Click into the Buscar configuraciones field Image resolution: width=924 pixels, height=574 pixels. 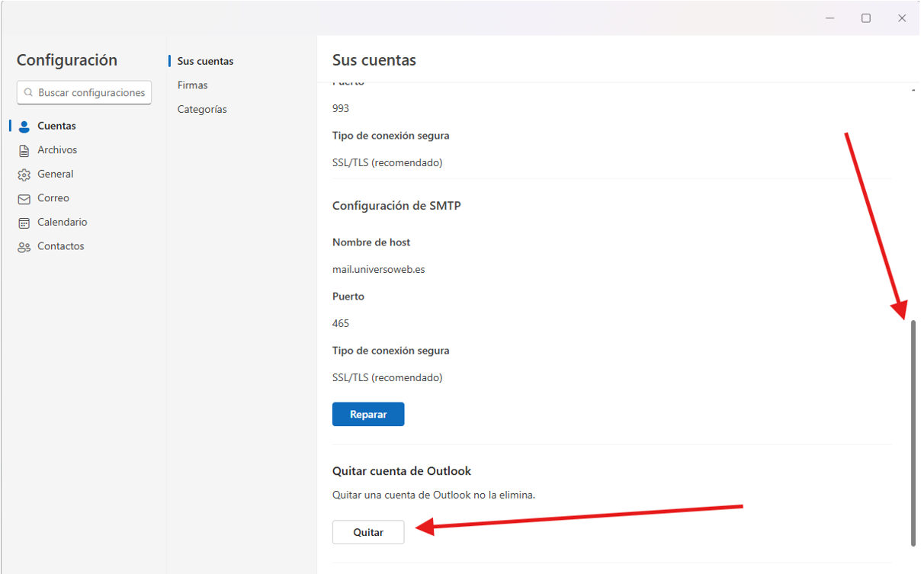[x=91, y=93]
